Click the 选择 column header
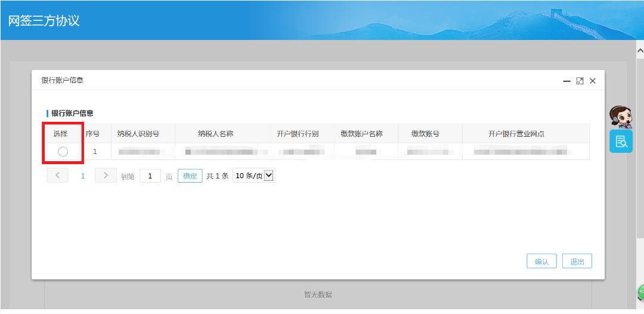 click(x=60, y=134)
